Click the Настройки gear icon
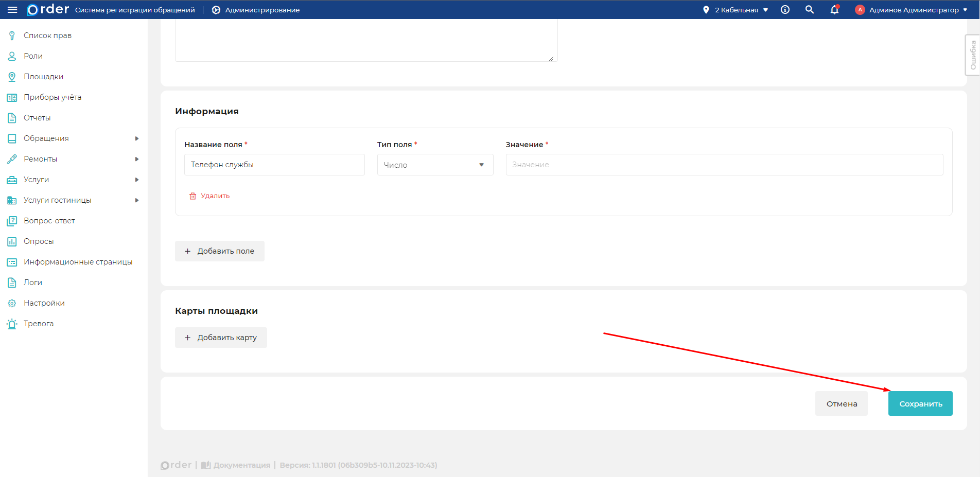This screenshot has height=477, width=980. pos(12,303)
